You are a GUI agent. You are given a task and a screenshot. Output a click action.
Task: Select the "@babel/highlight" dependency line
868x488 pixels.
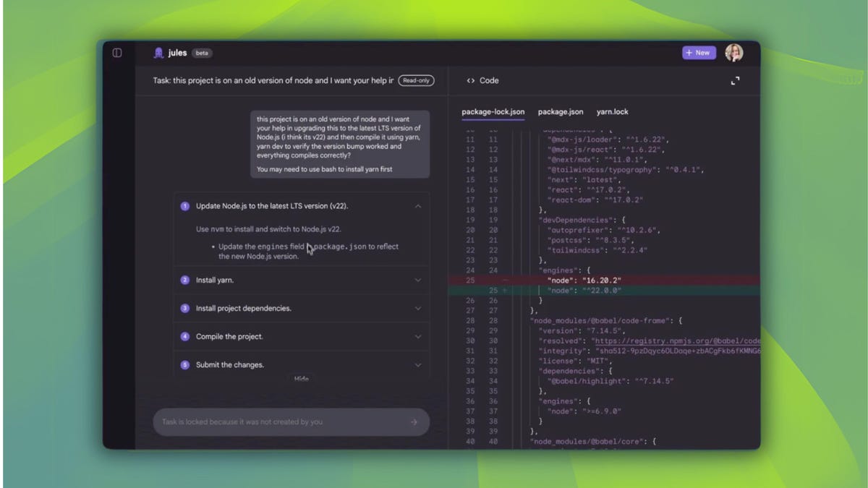[610, 381]
